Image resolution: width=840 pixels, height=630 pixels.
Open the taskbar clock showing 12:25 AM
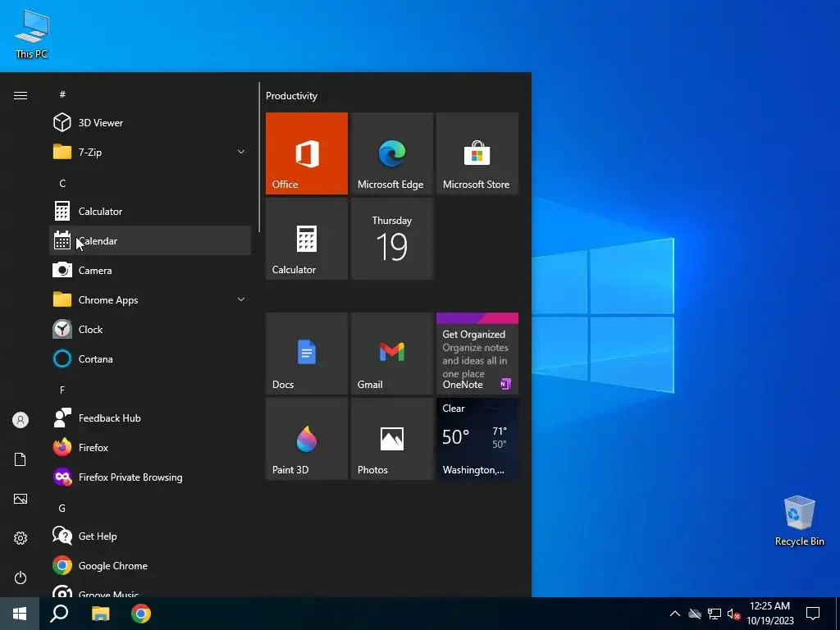[769, 614]
